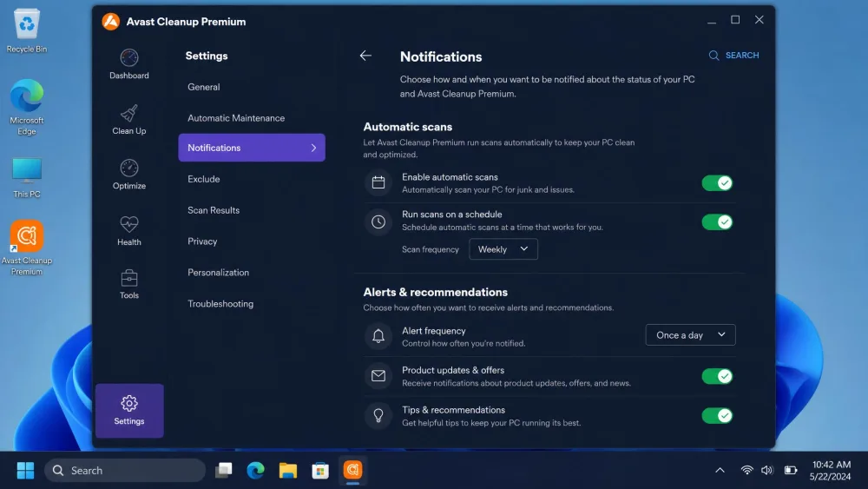The width and height of the screenshot is (868, 489).
Task: Open the Optimize gauge icon
Action: [129, 168]
